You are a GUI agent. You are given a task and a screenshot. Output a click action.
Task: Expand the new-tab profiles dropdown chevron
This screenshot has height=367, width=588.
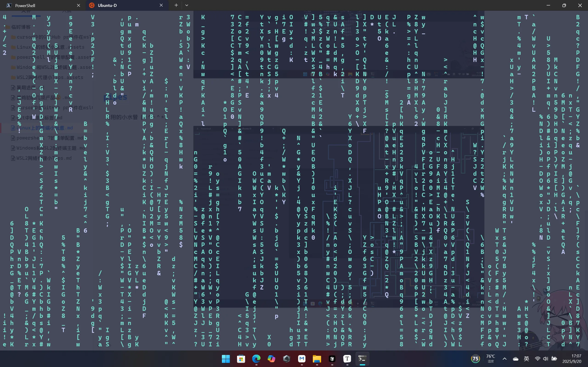[x=187, y=5]
